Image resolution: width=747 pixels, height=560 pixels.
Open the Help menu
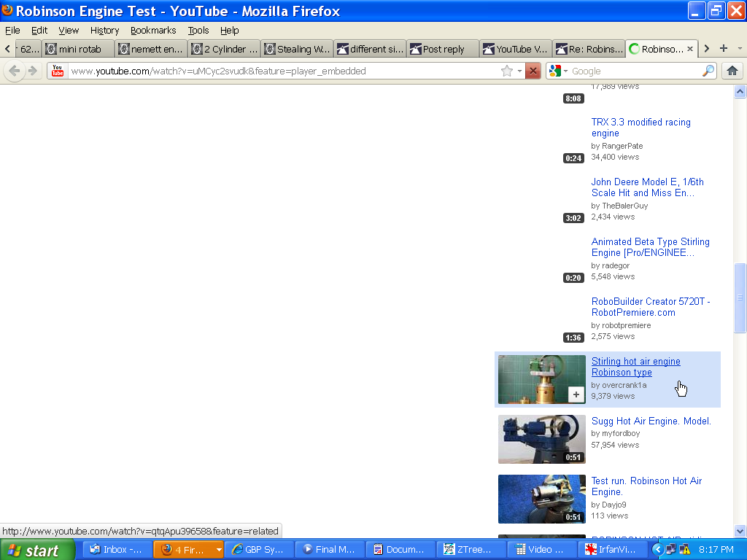pos(229,31)
